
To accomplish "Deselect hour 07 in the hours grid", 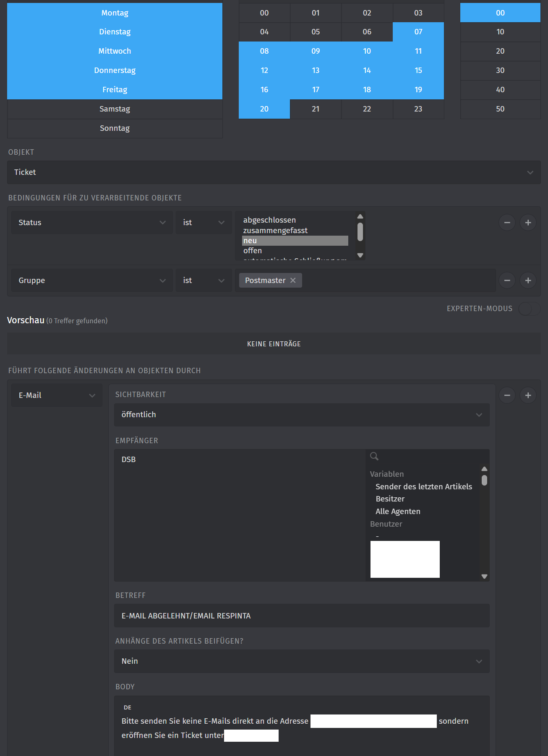I will (418, 32).
